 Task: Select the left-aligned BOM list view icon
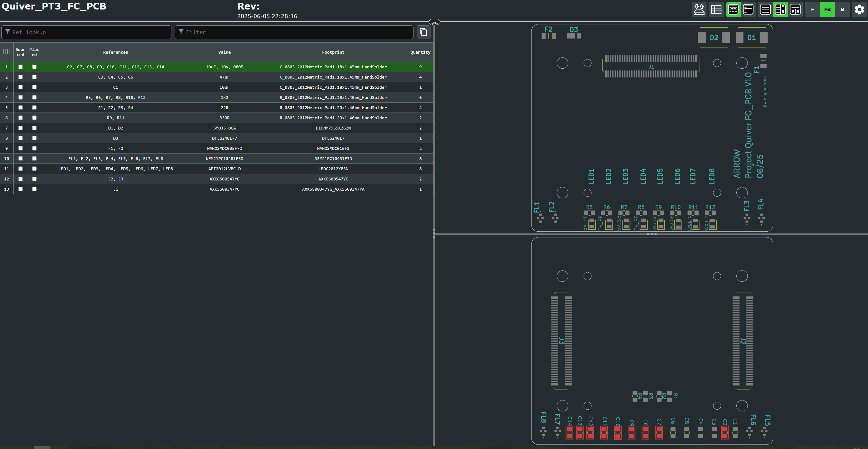click(x=748, y=10)
